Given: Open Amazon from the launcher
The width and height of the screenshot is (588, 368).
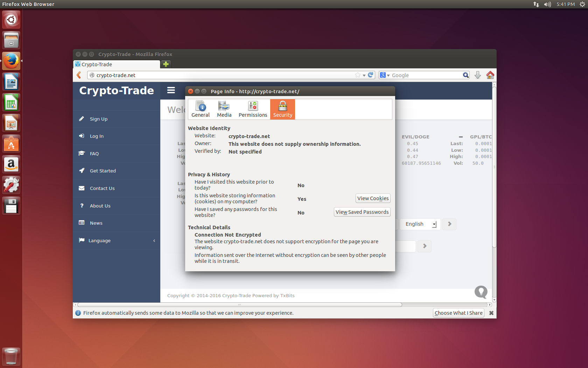Looking at the screenshot, I should coord(11,164).
